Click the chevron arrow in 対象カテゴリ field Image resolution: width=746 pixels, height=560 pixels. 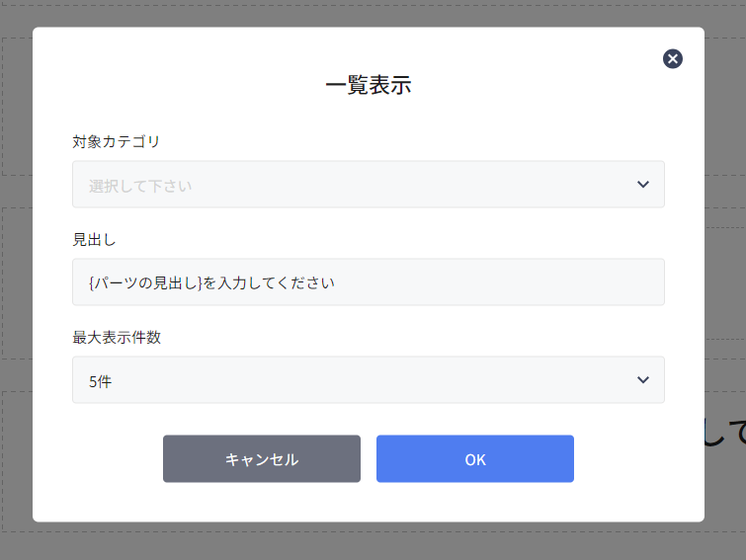pos(643,185)
